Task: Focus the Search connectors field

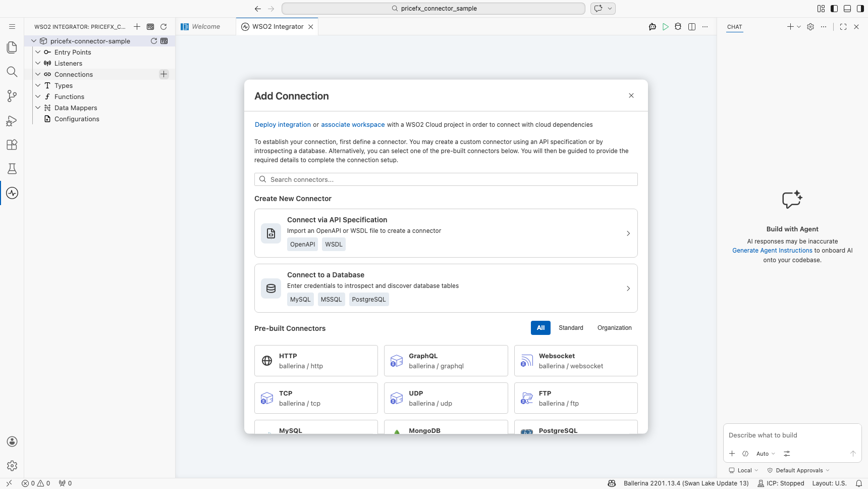Action: (446, 179)
